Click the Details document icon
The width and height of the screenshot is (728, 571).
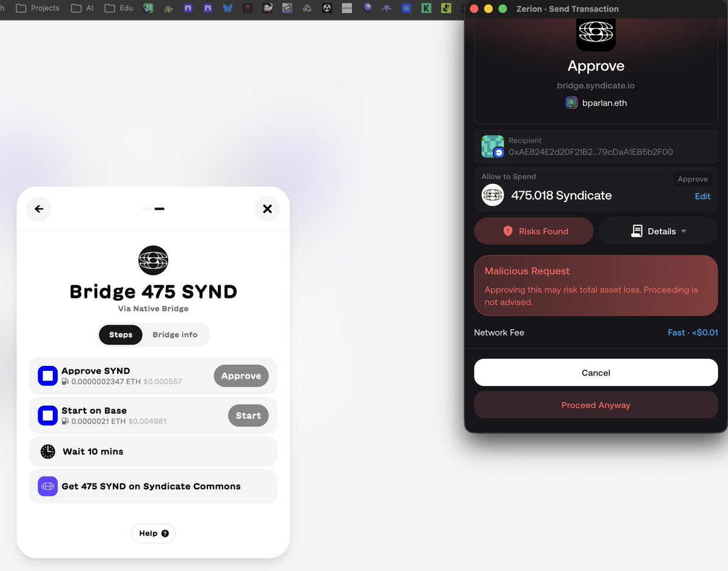(636, 231)
